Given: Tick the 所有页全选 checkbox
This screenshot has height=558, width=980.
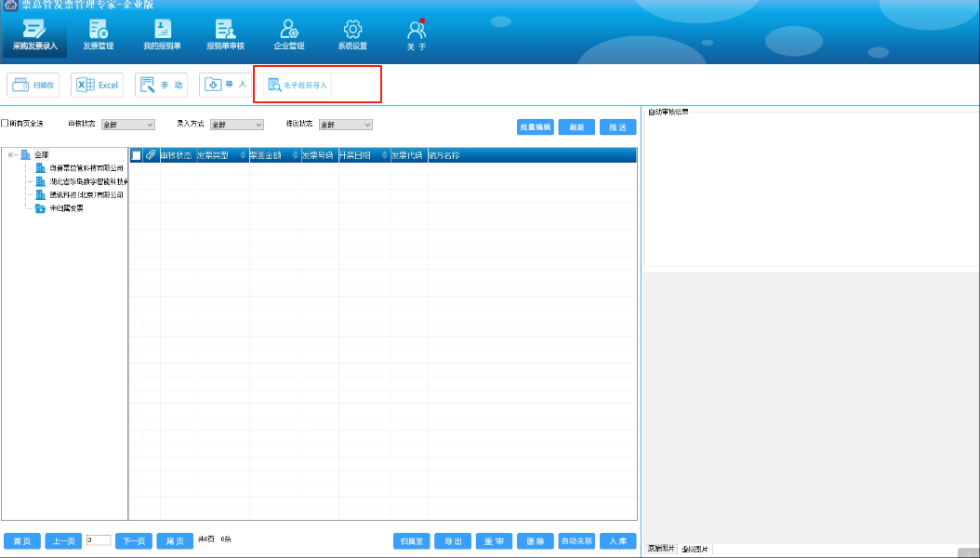Looking at the screenshot, I should click(5, 124).
